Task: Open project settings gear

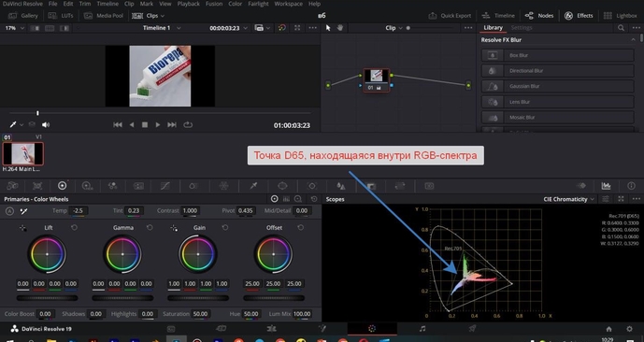Action: pos(629,329)
